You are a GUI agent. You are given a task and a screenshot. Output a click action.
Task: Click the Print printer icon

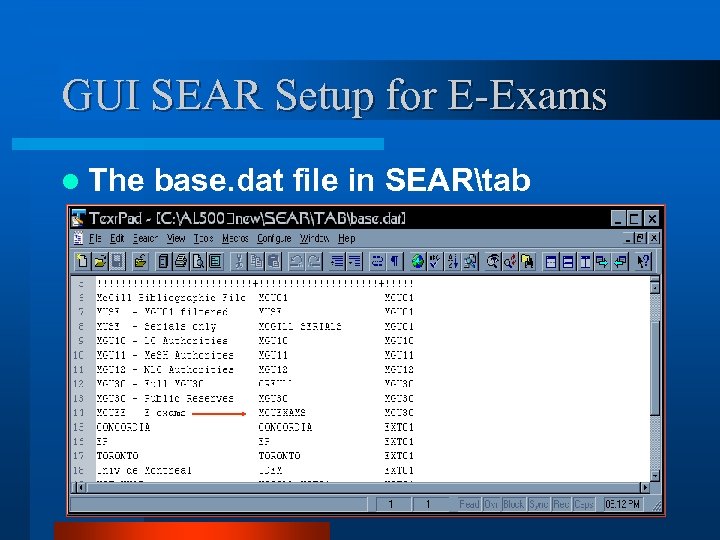pos(181,262)
